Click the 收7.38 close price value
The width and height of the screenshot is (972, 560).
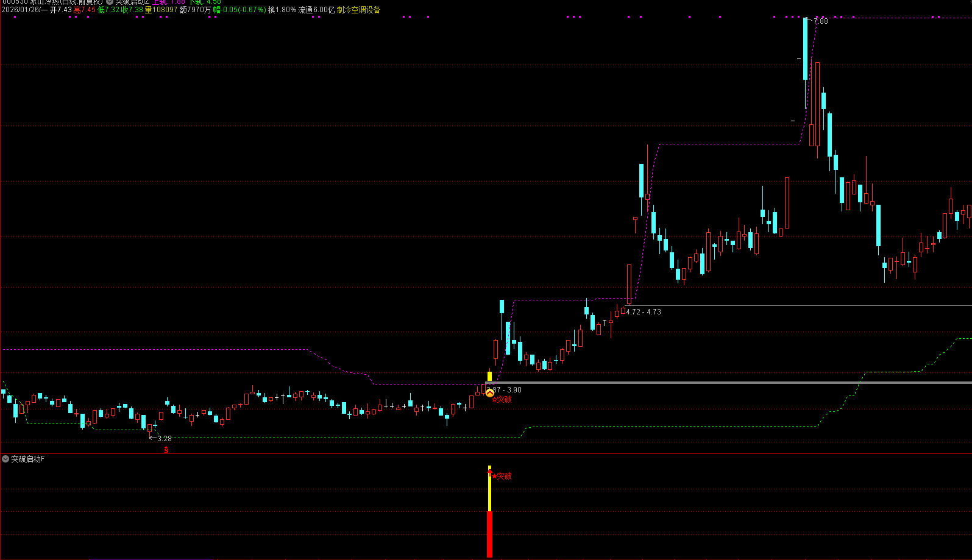pos(132,10)
